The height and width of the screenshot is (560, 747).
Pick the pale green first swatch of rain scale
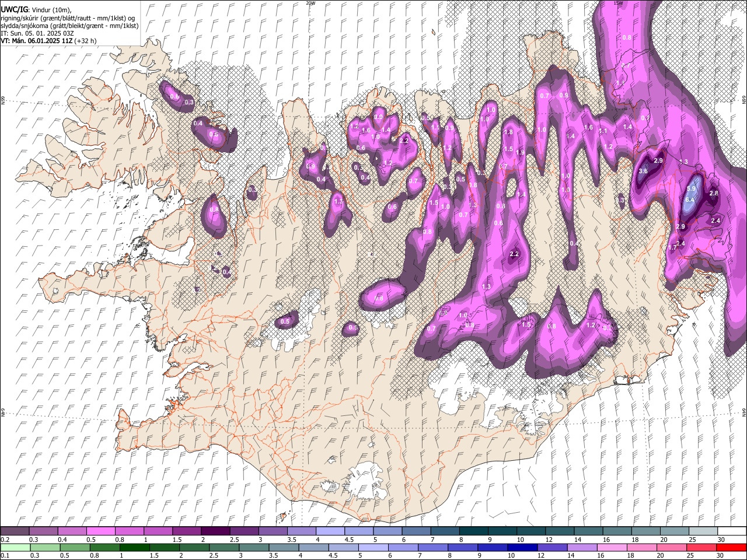pos(15,547)
